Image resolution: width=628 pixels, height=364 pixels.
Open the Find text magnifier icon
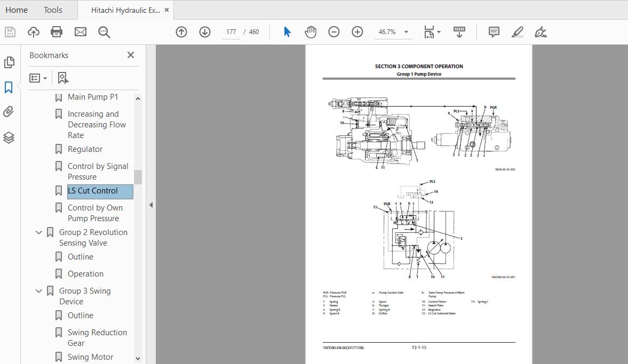pos(104,32)
